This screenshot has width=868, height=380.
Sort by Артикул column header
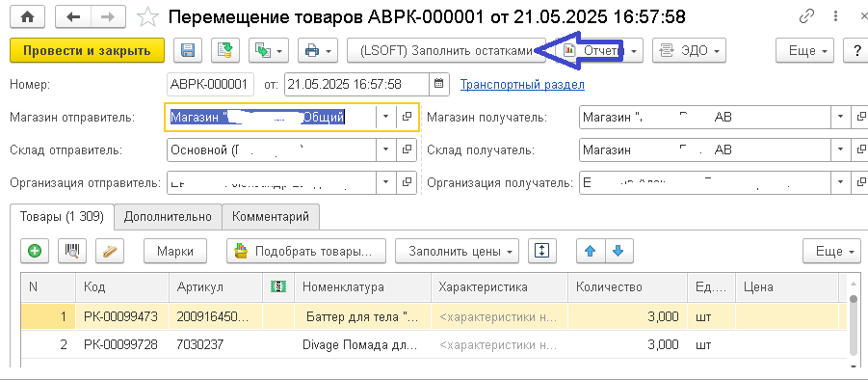coord(216,287)
